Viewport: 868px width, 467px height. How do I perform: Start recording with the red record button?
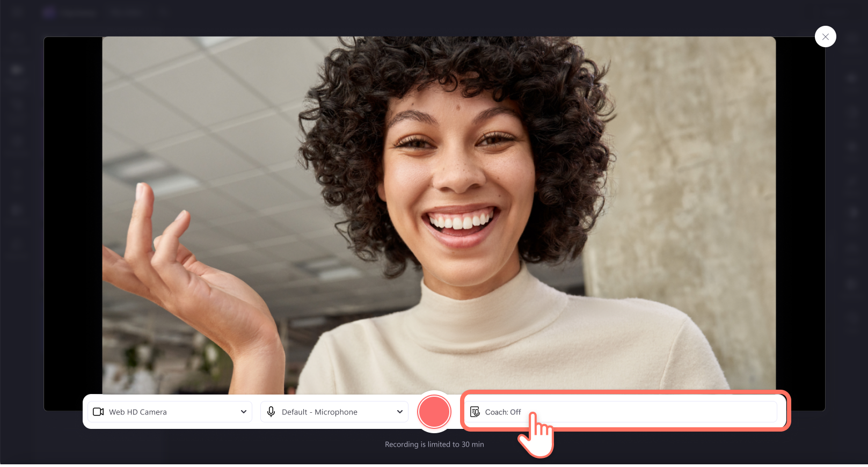point(434,412)
